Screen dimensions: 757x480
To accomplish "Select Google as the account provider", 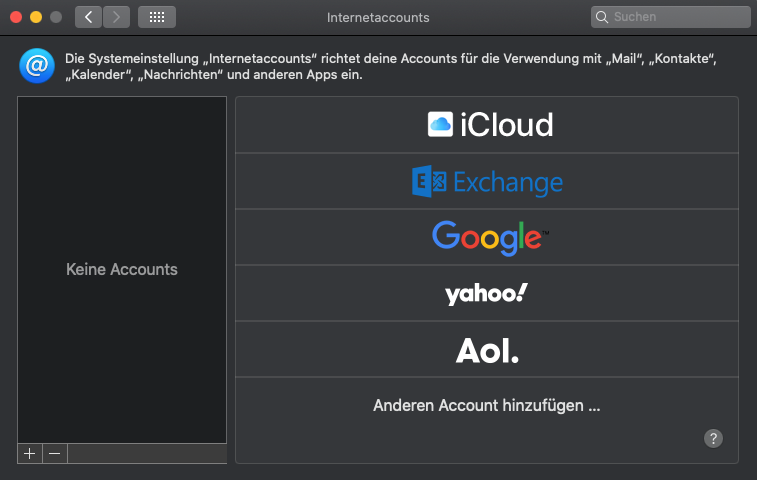I will coord(487,237).
